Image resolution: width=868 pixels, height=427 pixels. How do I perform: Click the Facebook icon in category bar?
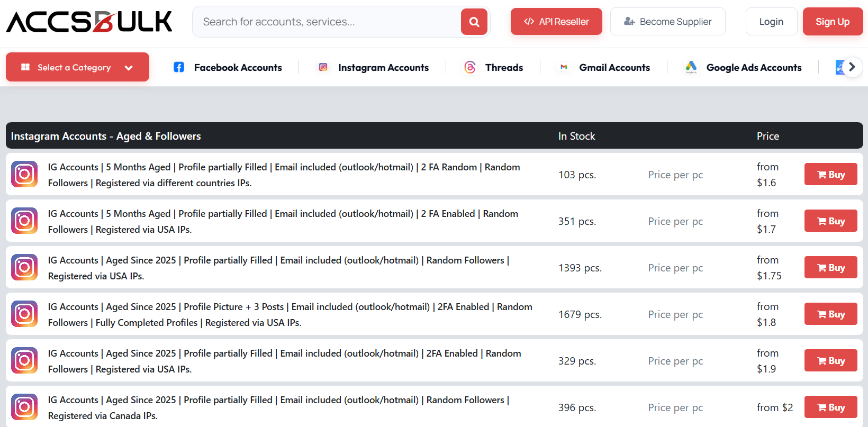point(179,67)
